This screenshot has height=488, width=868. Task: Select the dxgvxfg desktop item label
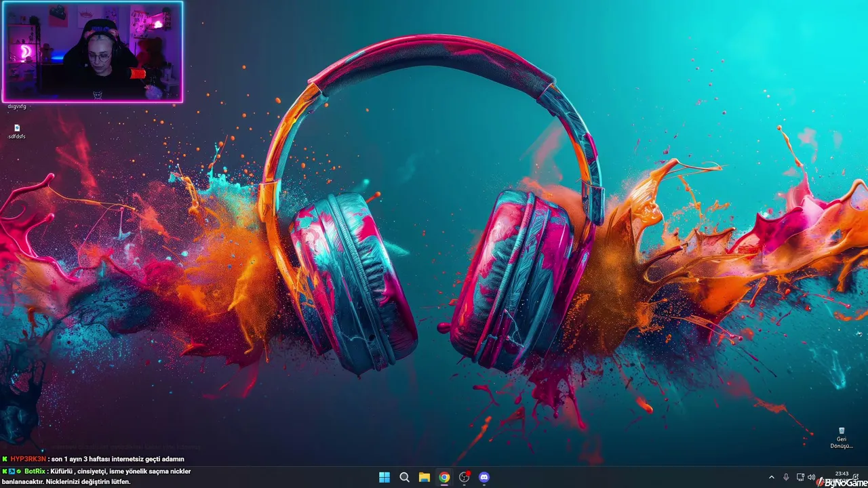point(17,106)
